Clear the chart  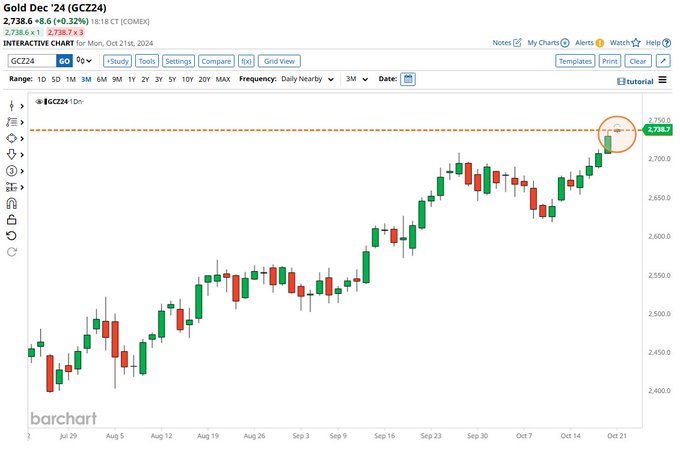638,61
